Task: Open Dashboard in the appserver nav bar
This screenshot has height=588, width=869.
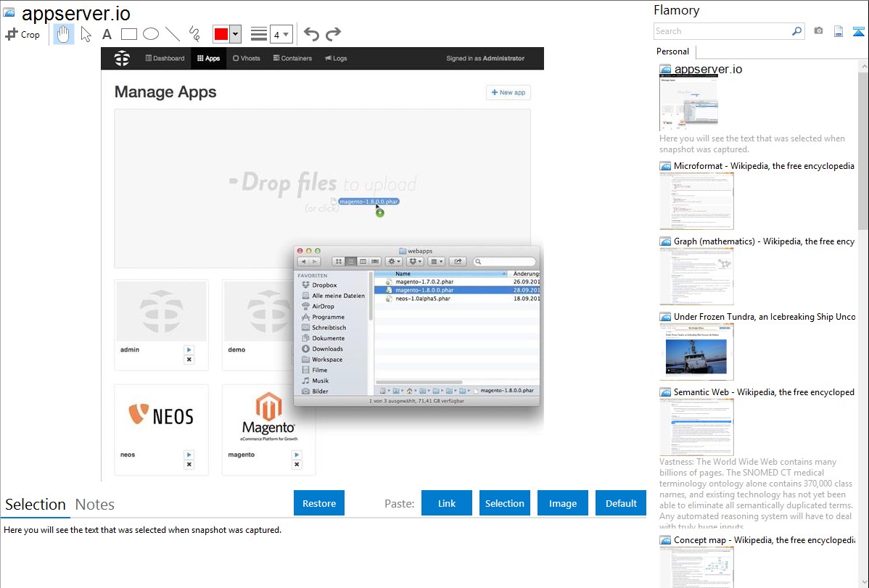Action: [165, 58]
